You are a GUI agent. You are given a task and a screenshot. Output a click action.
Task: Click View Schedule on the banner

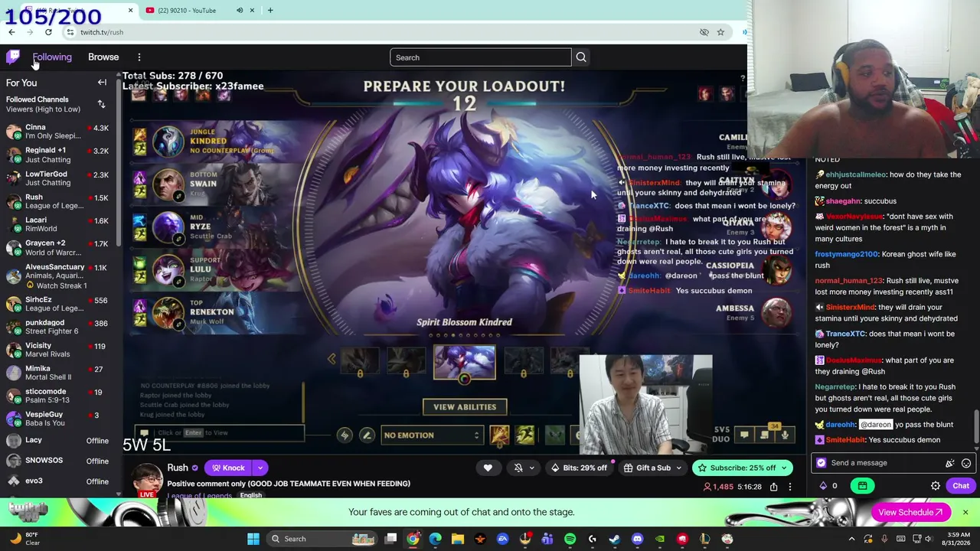click(910, 512)
